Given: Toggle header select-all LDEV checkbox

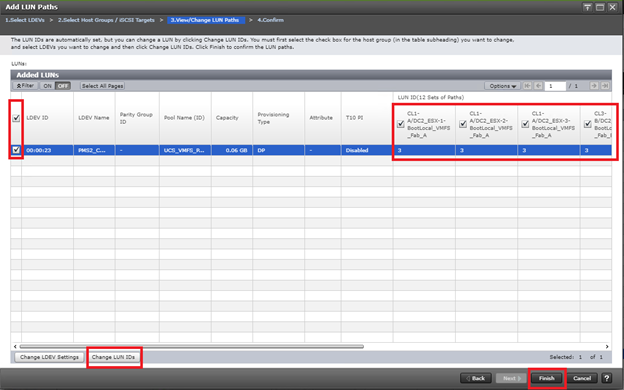Looking at the screenshot, I should pos(16,118).
